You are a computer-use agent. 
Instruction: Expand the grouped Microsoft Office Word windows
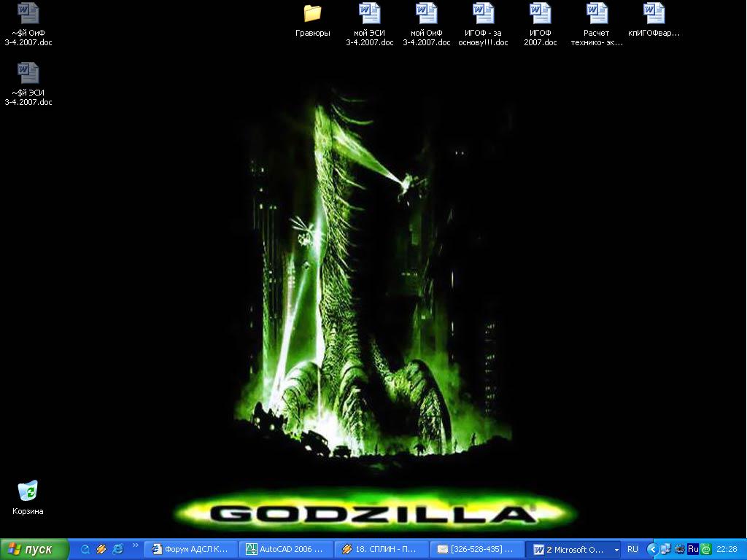pyautogui.click(x=574, y=549)
